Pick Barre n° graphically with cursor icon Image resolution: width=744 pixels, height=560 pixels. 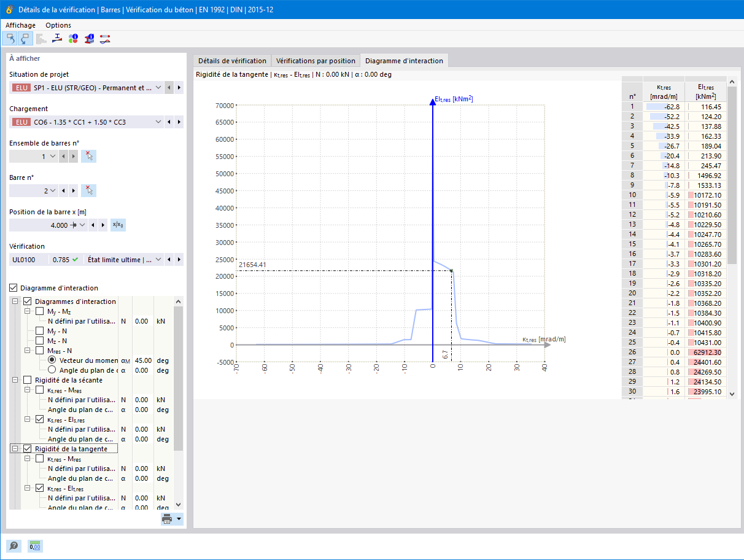89,191
